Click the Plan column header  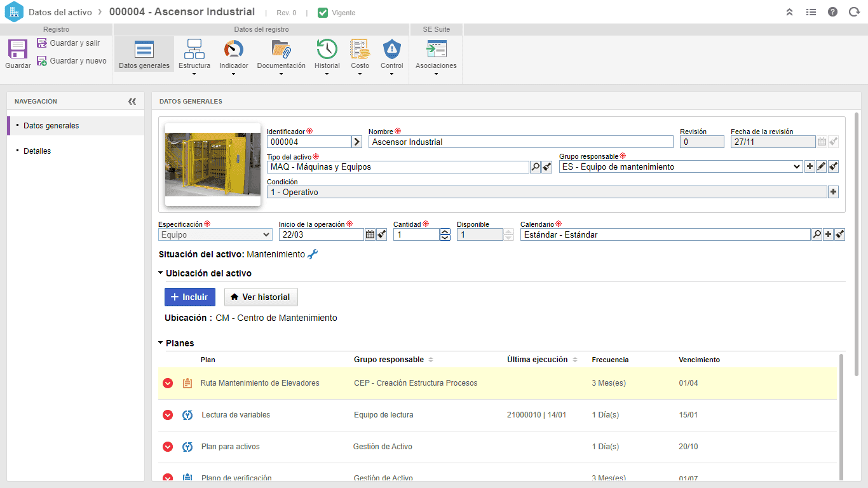click(208, 360)
